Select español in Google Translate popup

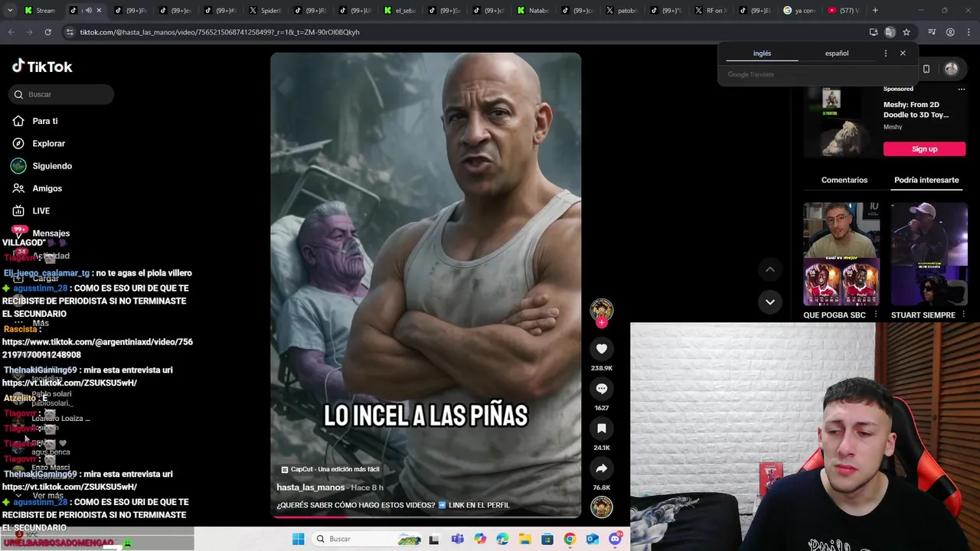tap(837, 54)
